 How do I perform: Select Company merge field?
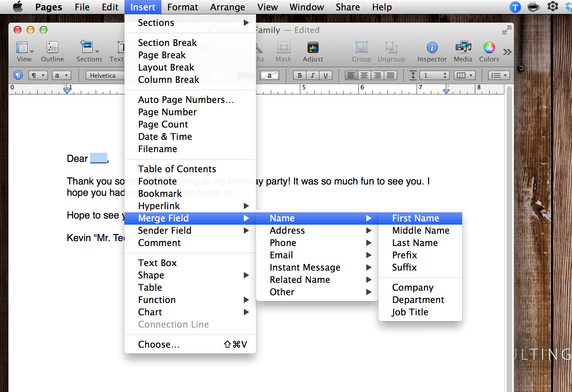[420, 287]
